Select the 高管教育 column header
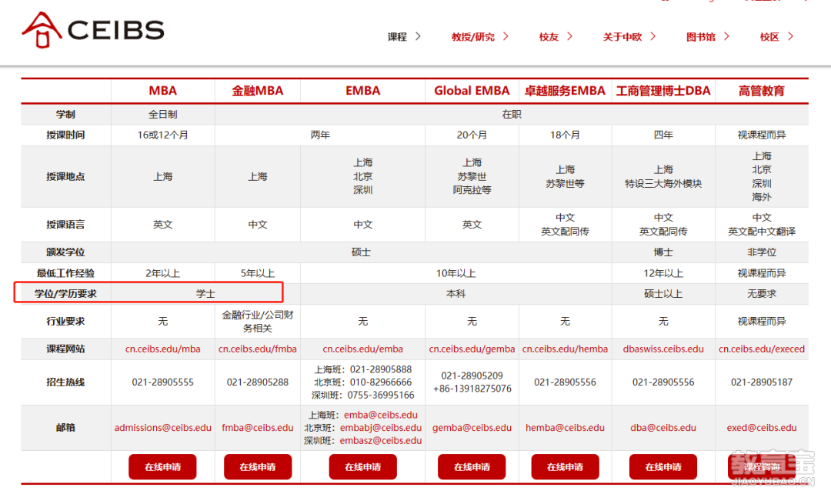Viewport: 831px width, 504px height. 762,91
